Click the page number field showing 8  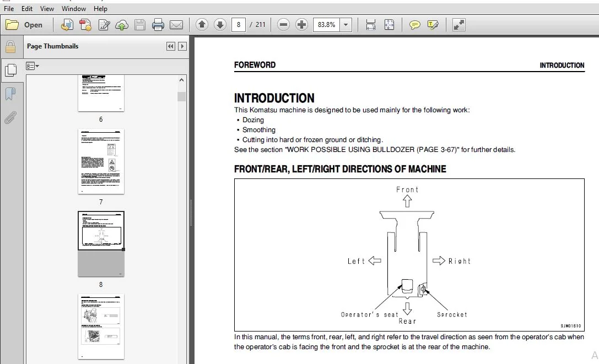pyautogui.click(x=239, y=25)
